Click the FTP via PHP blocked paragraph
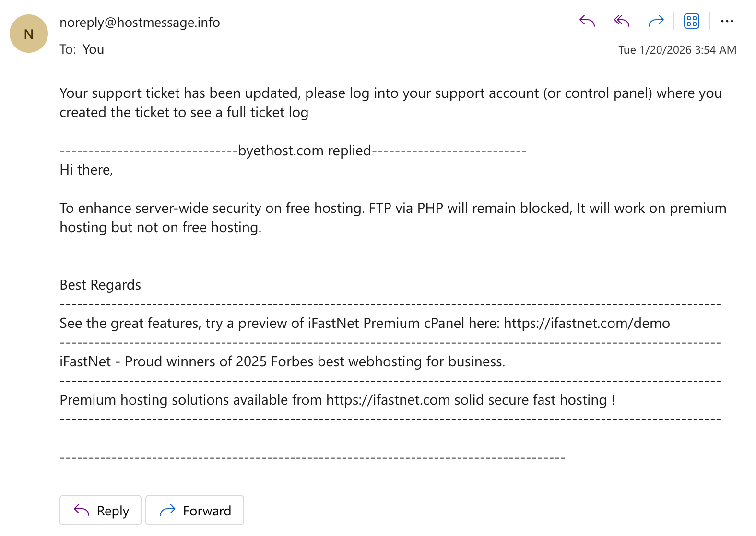Image resolution: width=756 pixels, height=536 pixels. point(392,218)
